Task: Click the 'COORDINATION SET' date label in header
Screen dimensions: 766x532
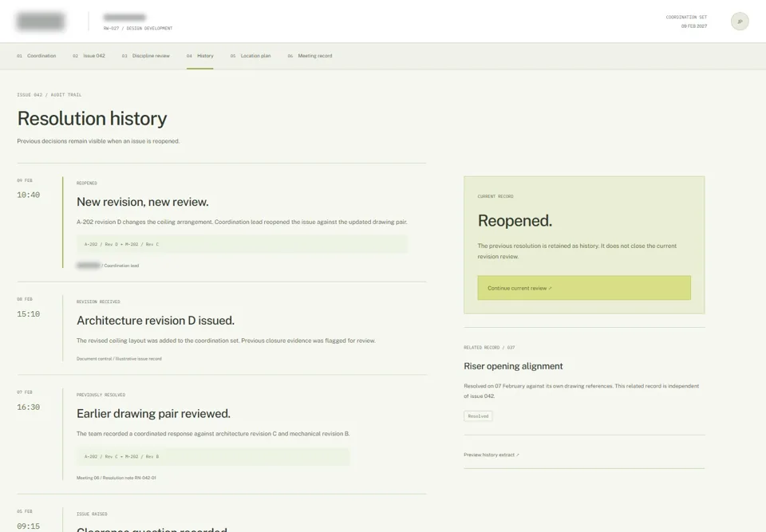Action: [686, 17]
